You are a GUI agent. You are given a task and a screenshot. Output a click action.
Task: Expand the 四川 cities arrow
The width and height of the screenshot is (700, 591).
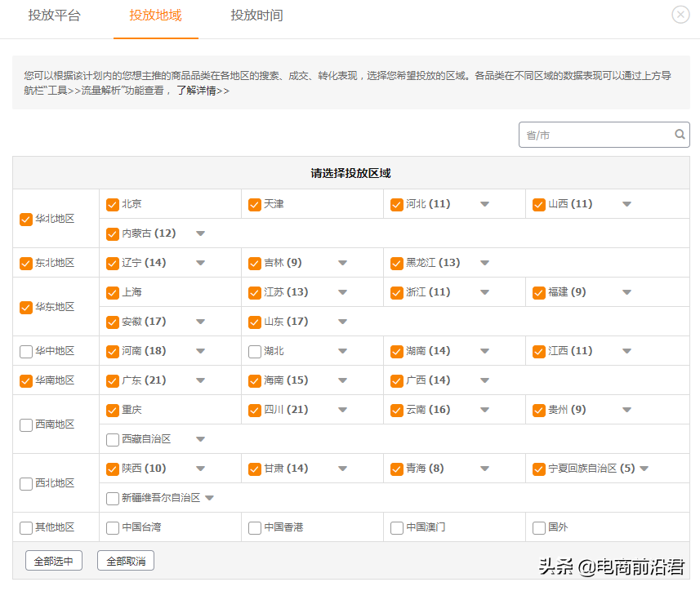342,410
